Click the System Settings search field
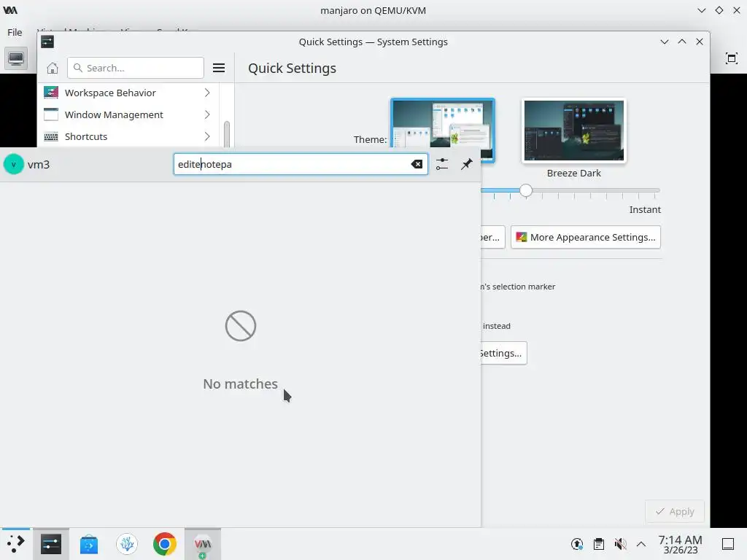The width and height of the screenshot is (747, 560). [x=135, y=68]
